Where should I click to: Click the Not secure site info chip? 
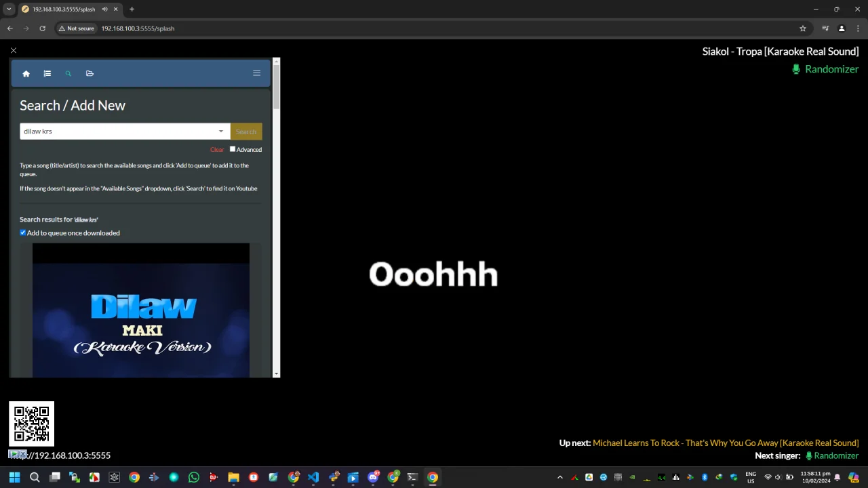click(x=76, y=28)
